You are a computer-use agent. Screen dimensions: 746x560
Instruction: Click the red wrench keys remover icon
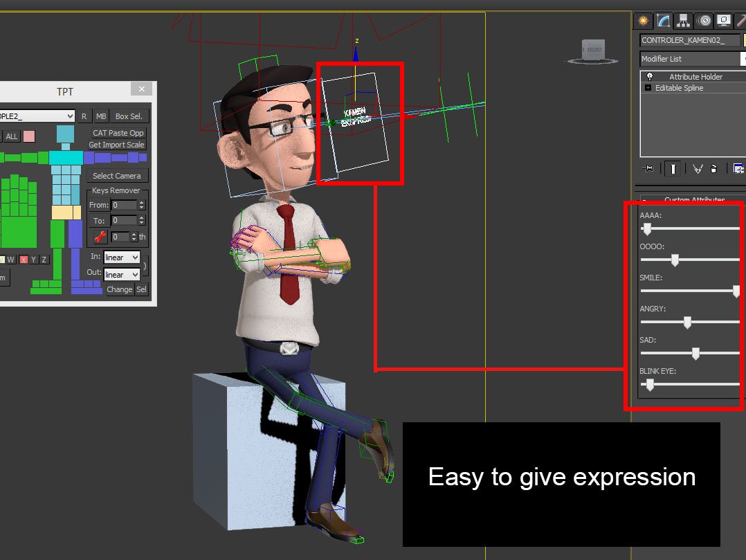coord(100,237)
